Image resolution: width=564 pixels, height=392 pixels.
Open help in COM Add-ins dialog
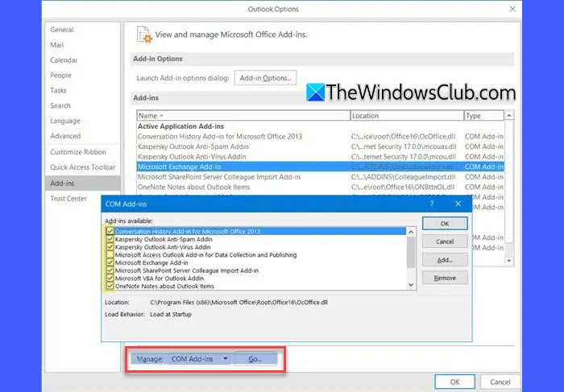coord(432,204)
